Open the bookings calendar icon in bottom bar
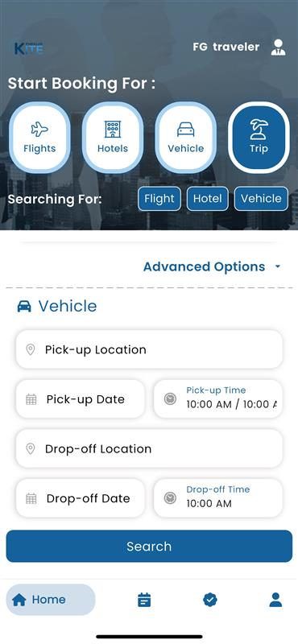Viewport: 298px width, 644px height. coord(144,600)
